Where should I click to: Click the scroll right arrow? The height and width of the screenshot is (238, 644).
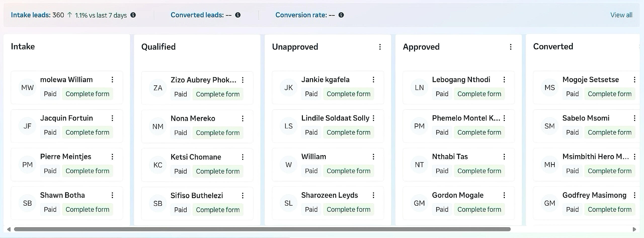coord(634,229)
